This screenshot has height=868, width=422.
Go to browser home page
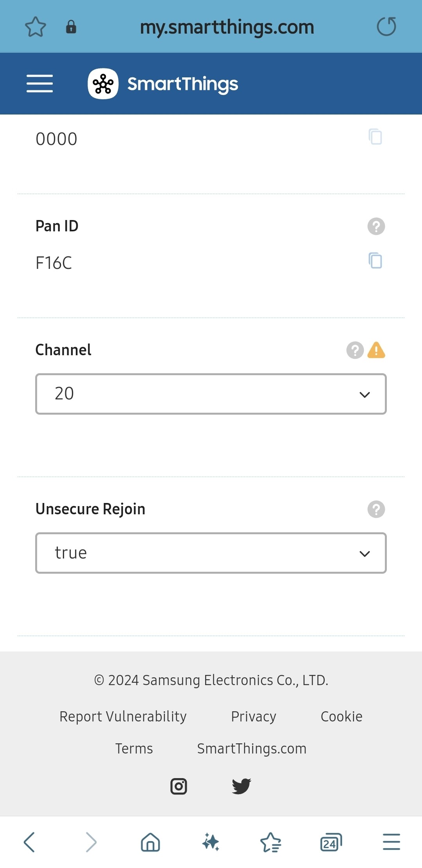150,842
